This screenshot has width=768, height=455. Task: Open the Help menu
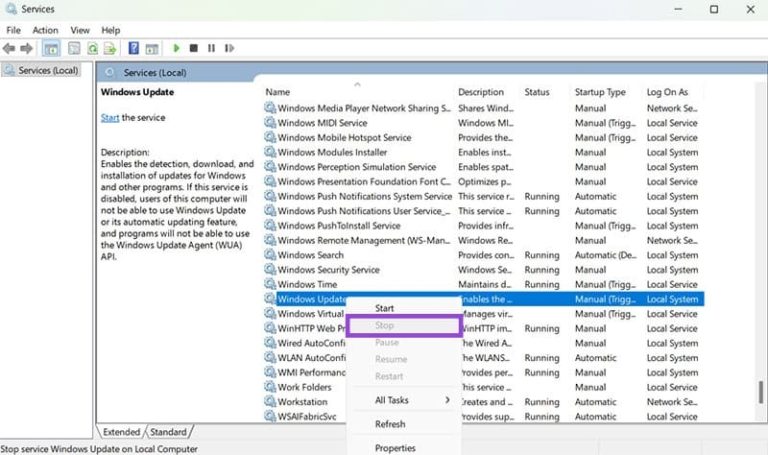click(111, 30)
